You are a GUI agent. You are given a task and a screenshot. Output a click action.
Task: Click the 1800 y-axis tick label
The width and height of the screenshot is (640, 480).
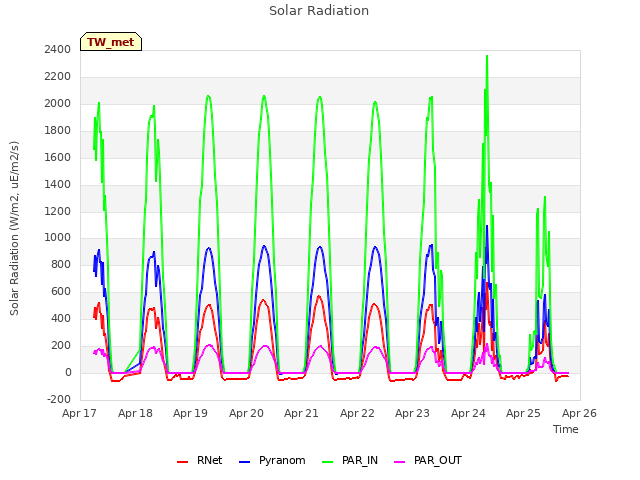[58, 130]
